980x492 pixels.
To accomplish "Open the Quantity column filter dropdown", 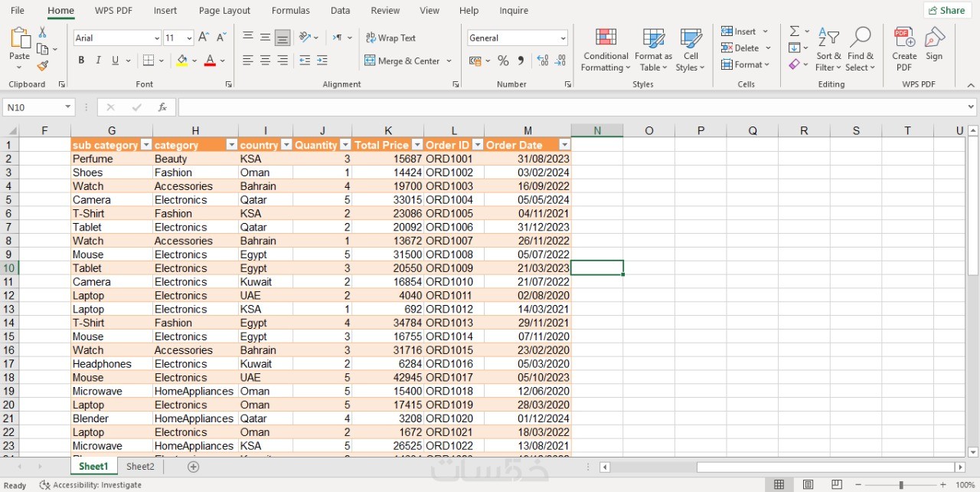I will pos(345,145).
